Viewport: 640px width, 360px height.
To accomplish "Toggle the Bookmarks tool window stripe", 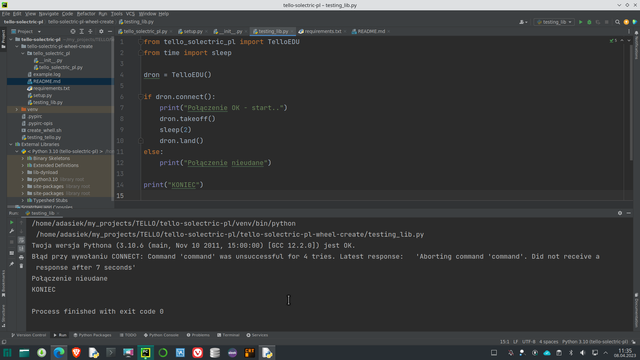I will 3,283.
